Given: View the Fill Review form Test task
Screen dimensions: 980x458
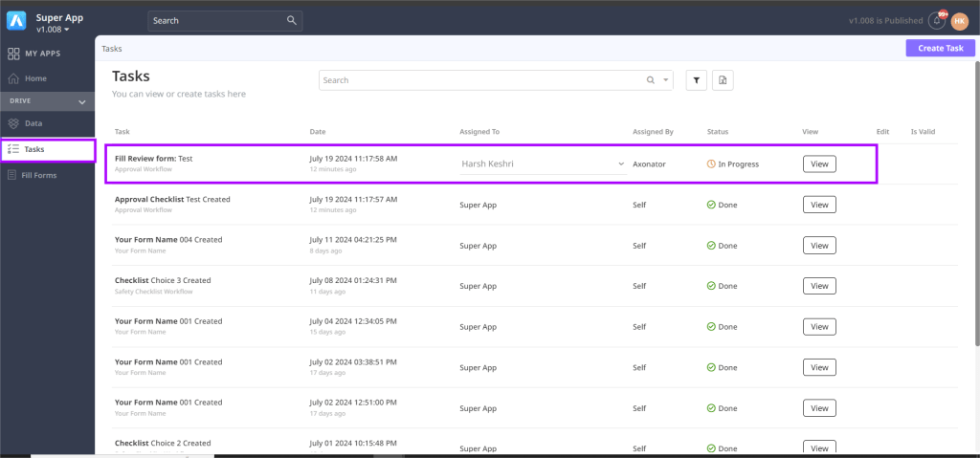Looking at the screenshot, I should pyautogui.click(x=818, y=164).
